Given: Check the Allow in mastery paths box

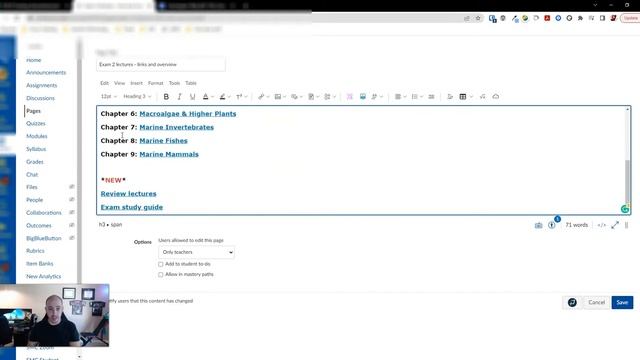Looking at the screenshot, I should pyautogui.click(x=161, y=275).
